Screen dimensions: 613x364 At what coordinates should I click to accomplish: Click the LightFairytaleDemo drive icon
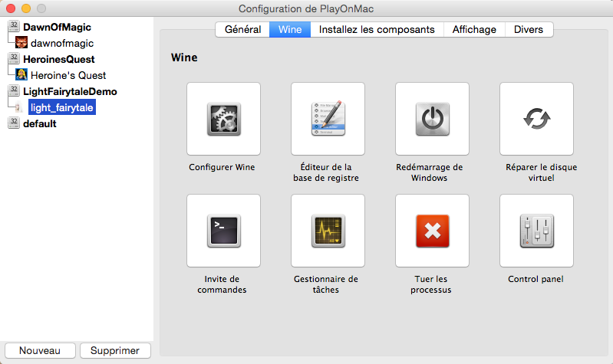pyautogui.click(x=14, y=90)
